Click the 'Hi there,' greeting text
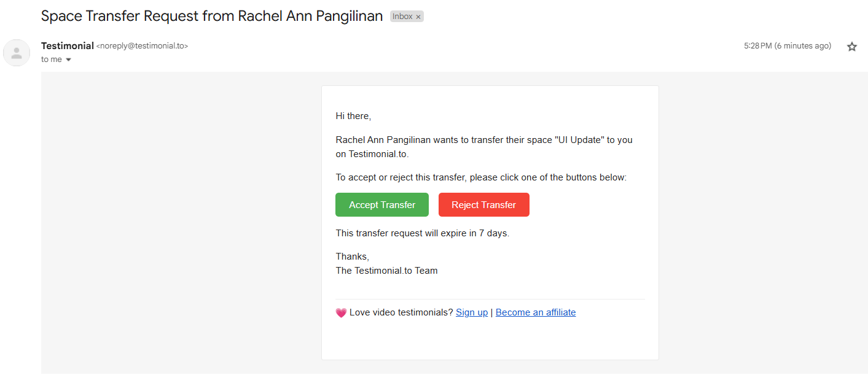This screenshot has height=375, width=868. [353, 116]
